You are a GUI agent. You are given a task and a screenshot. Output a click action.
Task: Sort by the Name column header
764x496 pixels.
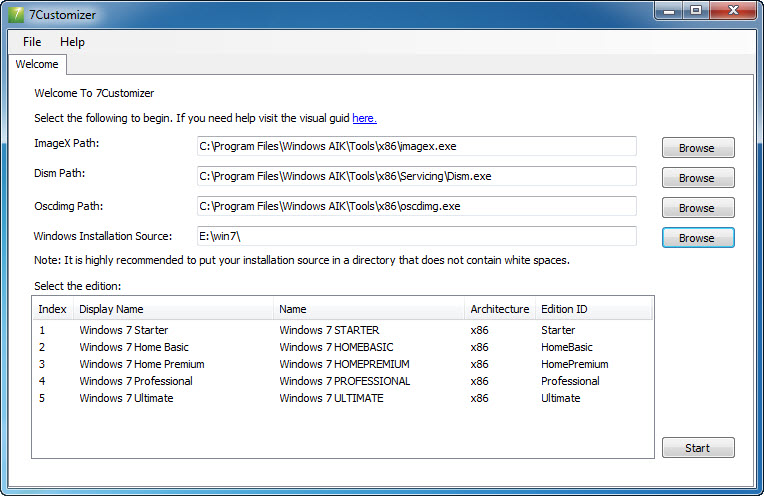click(x=369, y=309)
